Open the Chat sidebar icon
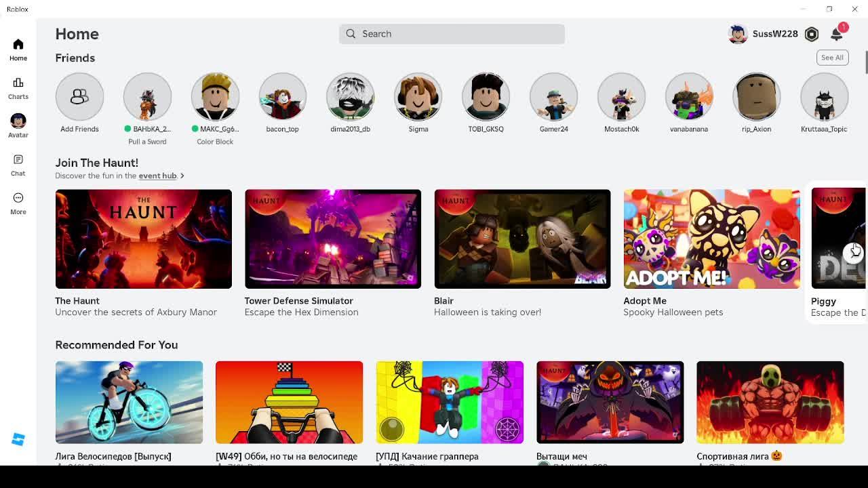This screenshot has height=488, width=868. (18, 159)
